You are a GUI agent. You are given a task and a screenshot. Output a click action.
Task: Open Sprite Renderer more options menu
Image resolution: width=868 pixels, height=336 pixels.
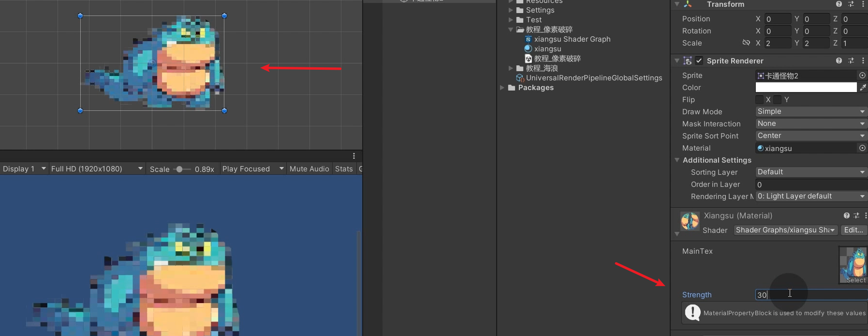tap(863, 61)
